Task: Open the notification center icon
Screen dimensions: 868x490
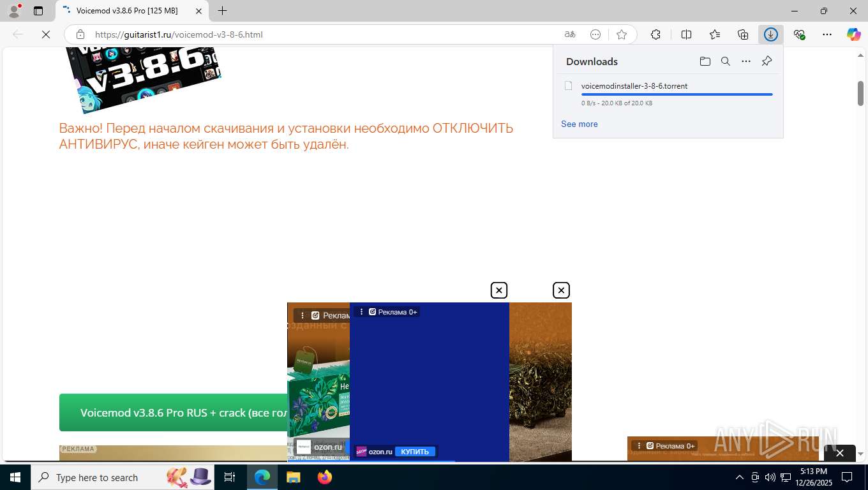Action: pyautogui.click(x=847, y=477)
